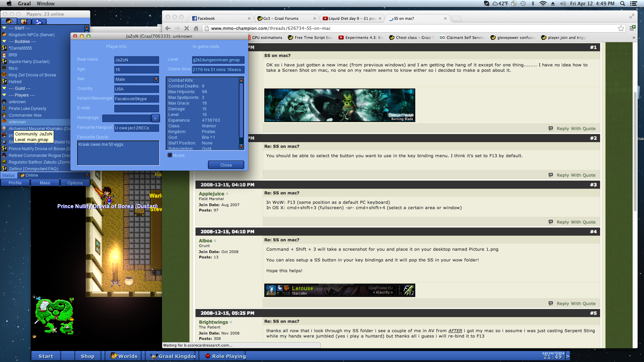Open Spotlight search in menu bar
Viewport: 644px width, 362px height.
pos(623,4)
